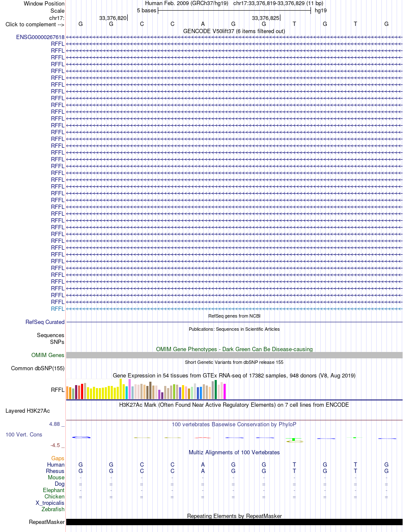Click the OMIM Genes track label

coord(48,355)
